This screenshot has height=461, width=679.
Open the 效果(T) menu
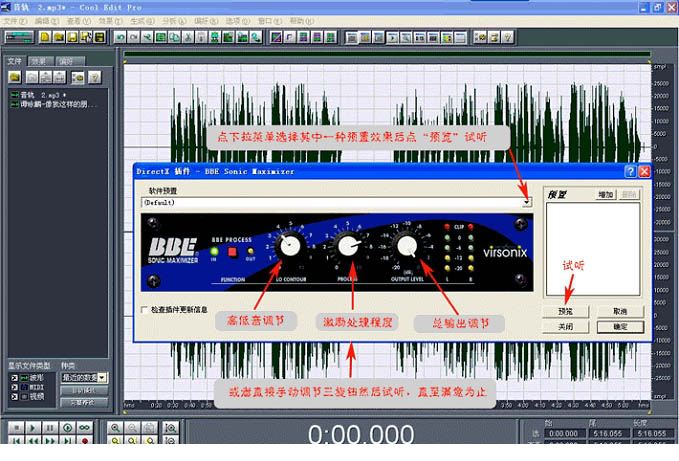pyautogui.click(x=110, y=21)
